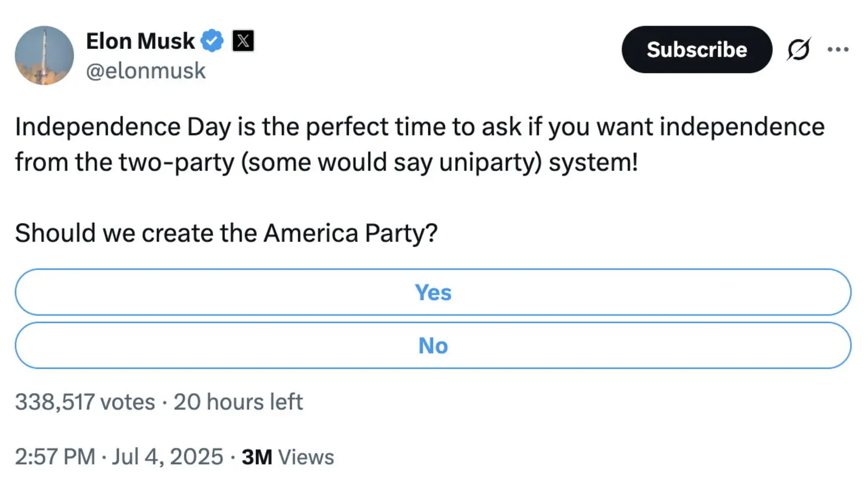Vote No in the poll
Screen dimensions: 868x488
(433, 345)
